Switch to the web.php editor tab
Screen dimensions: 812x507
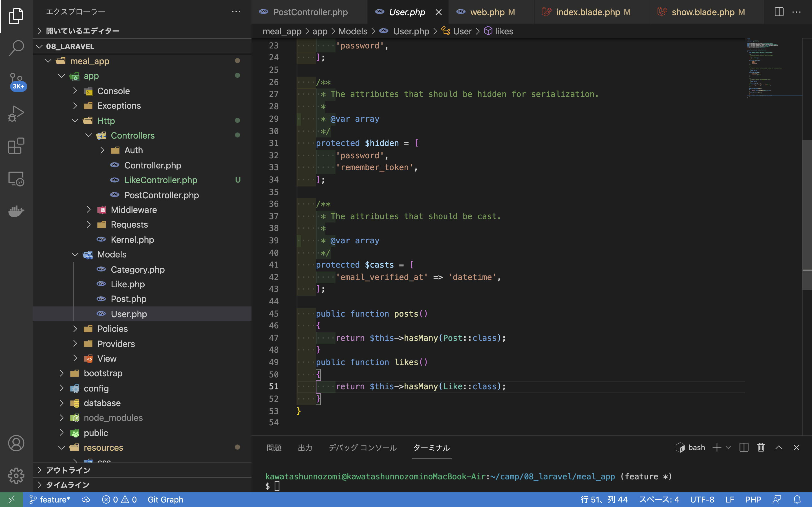coord(487,12)
